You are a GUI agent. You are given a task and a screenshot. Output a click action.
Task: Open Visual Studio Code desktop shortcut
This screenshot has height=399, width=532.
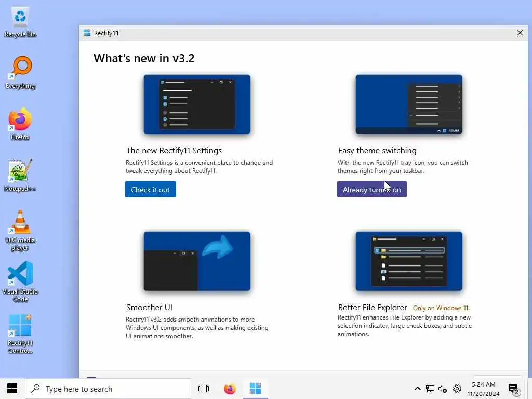pos(20,282)
